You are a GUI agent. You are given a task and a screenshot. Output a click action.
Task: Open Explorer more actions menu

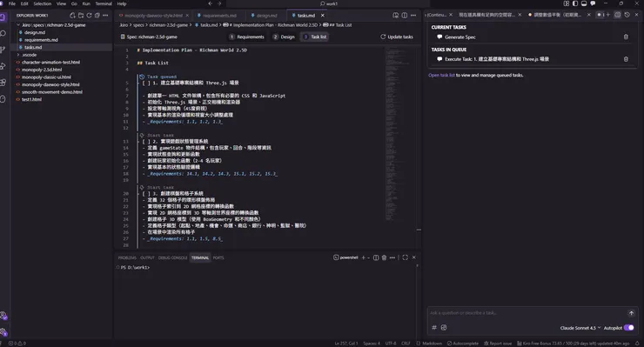coord(105,15)
